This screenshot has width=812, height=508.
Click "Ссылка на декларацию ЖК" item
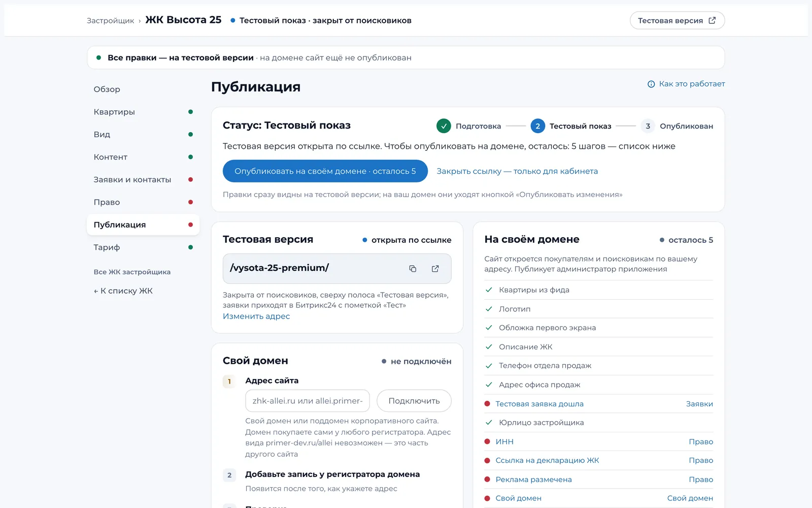pos(547,460)
